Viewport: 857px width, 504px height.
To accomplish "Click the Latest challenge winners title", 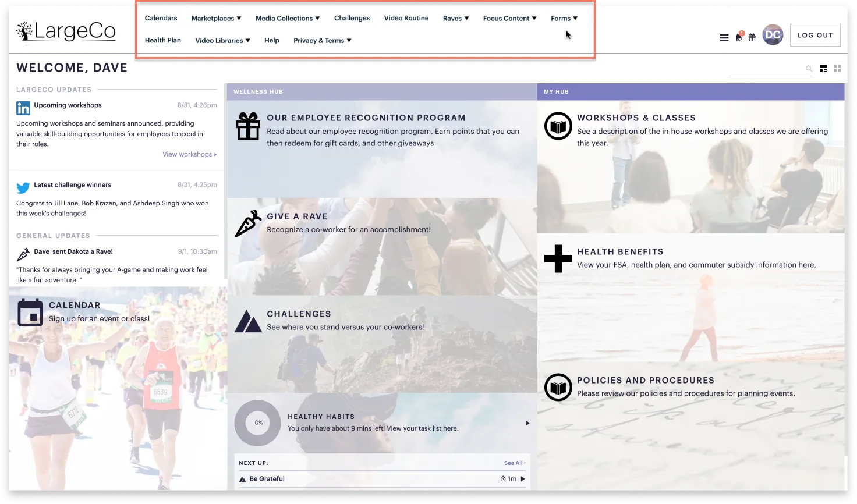I will pyautogui.click(x=72, y=185).
